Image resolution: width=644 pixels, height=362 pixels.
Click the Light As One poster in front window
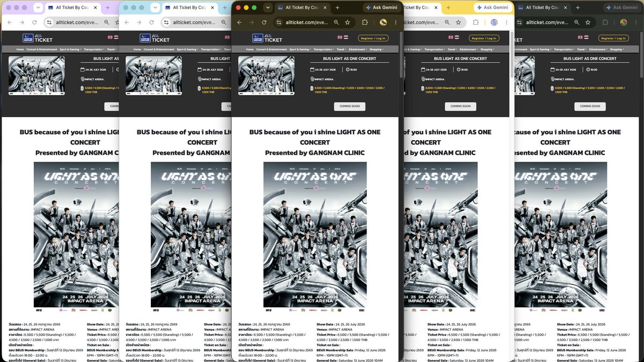coord(315,237)
